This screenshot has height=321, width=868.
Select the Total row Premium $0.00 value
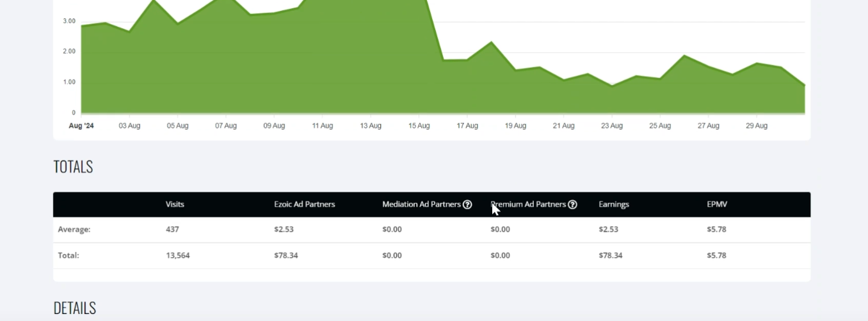(x=500, y=255)
